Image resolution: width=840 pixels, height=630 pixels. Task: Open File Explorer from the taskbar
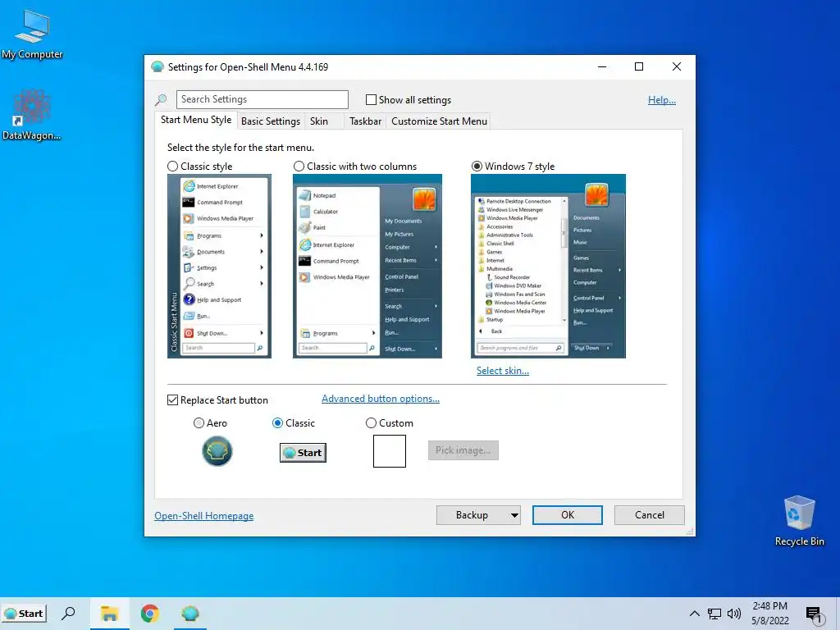click(x=109, y=614)
